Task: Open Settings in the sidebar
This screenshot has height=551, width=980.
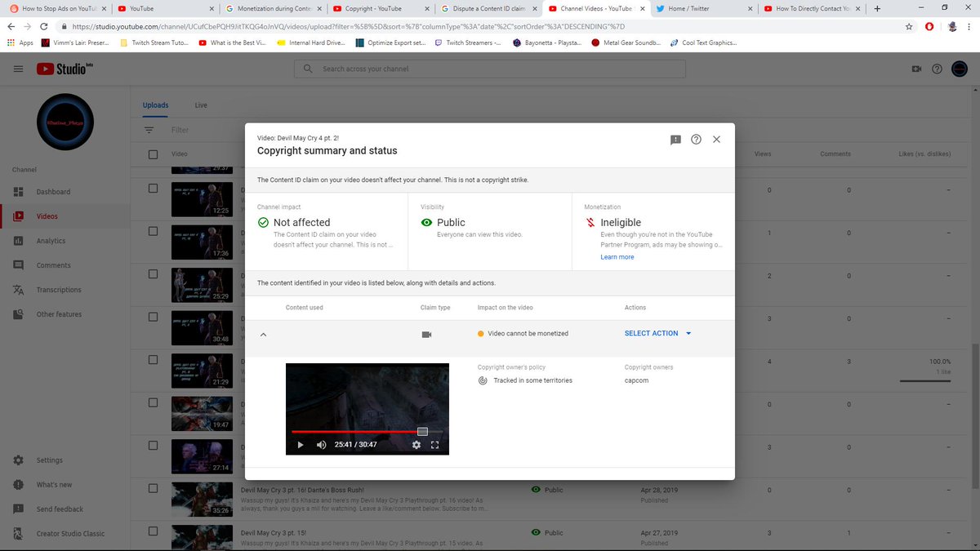Action: (49, 460)
